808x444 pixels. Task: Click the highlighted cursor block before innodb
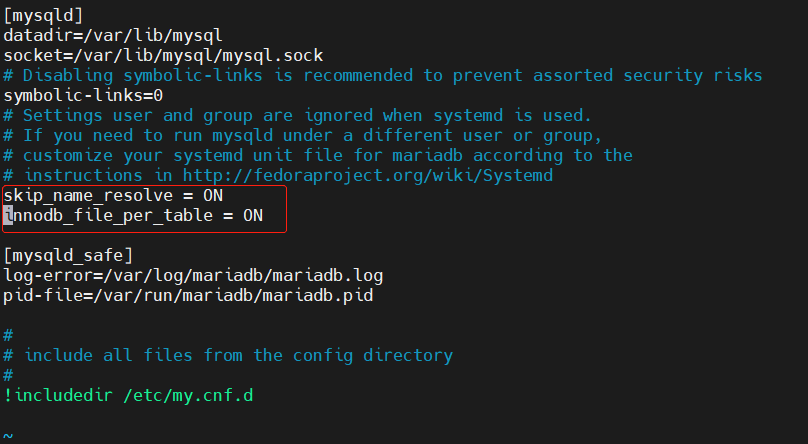(x=8, y=215)
